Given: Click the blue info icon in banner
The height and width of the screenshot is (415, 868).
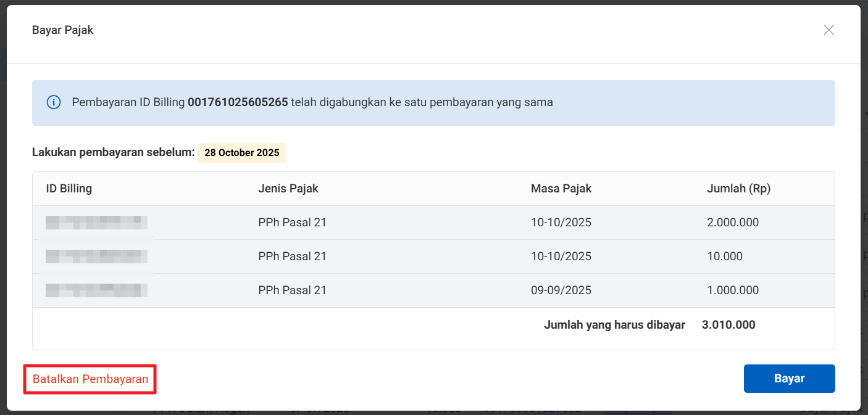Looking at the screenshot, I should coord(54,102).
